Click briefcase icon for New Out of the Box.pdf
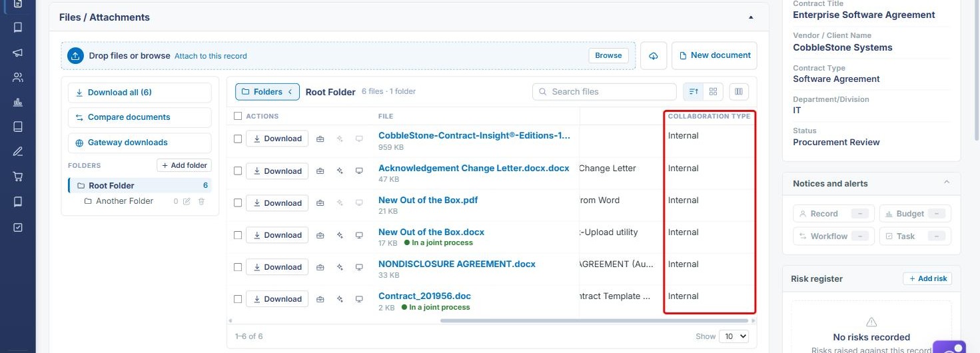The image size is (980, 353). 320,203
